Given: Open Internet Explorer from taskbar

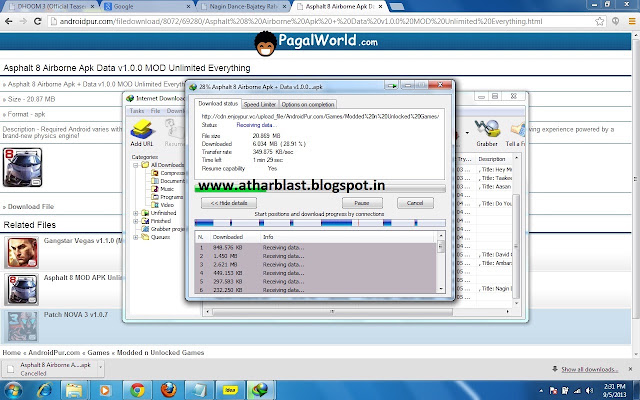Looking at the screenshot, I should coord(44,390).
